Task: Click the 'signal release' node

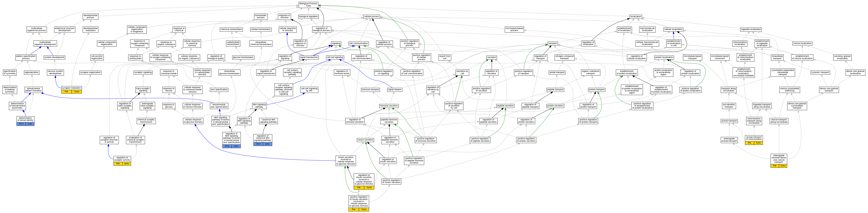Action: pyautogui.click(x=395, y=90)
